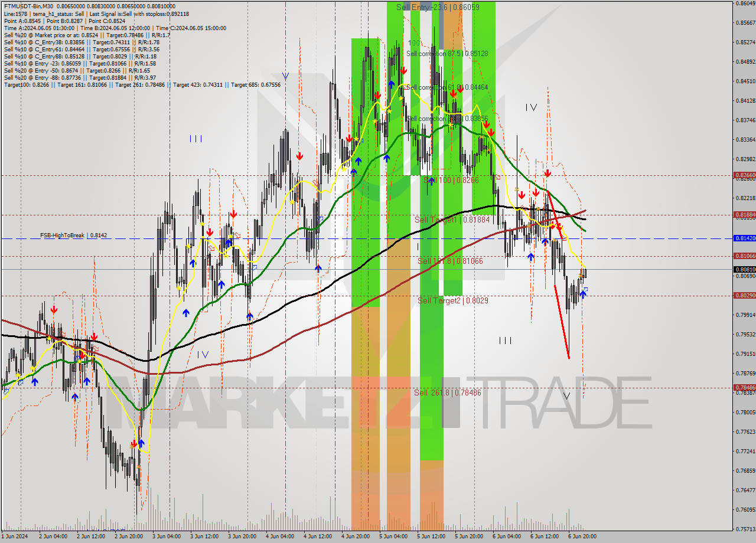
Task: Click the blue 0.81420 price tag on axis
Action: [x=744, y=238]
